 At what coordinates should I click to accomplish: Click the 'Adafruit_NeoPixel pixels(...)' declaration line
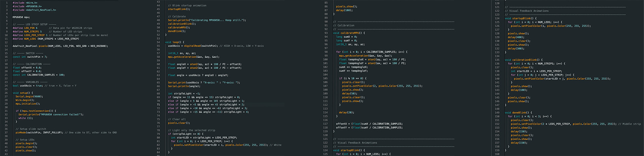pos(60,46)
